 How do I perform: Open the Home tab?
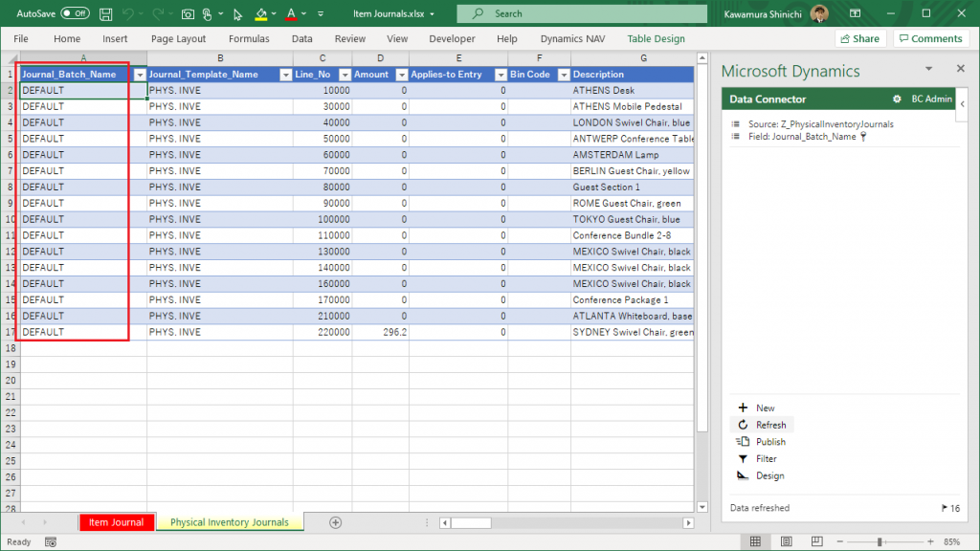(x=67, y=38)
